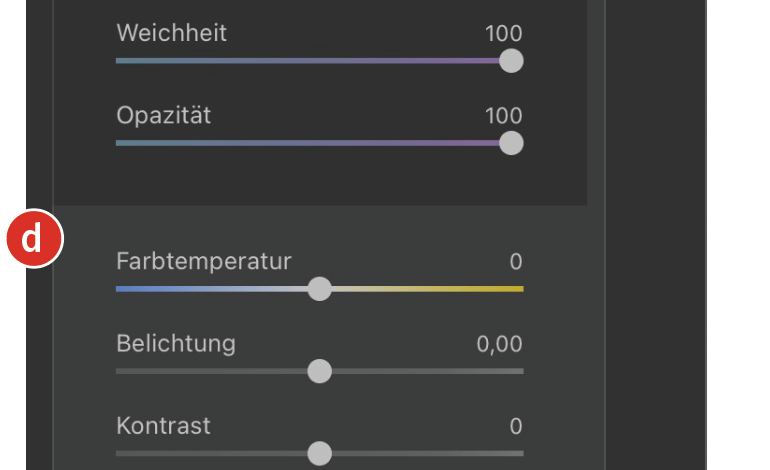Click the Opazität slider knob
Viewport: 770px width, 470px height.
tap(511, 143)
